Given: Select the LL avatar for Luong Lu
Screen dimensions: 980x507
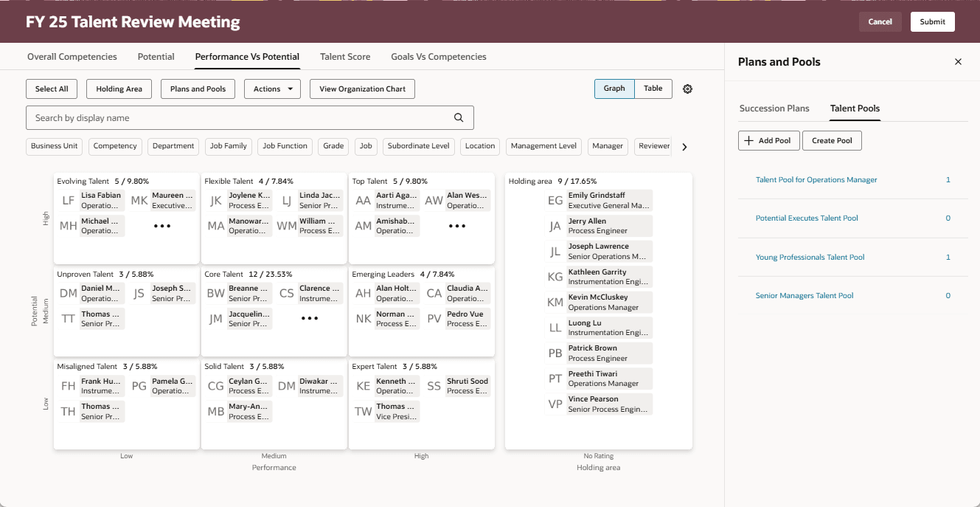Looking at the screenshot, I should pos(555,328).
